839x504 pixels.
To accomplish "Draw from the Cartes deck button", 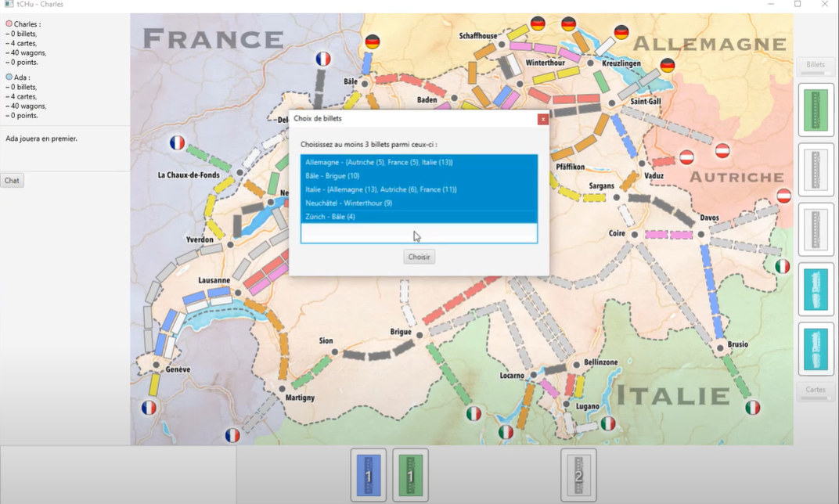I will point(816,391).
